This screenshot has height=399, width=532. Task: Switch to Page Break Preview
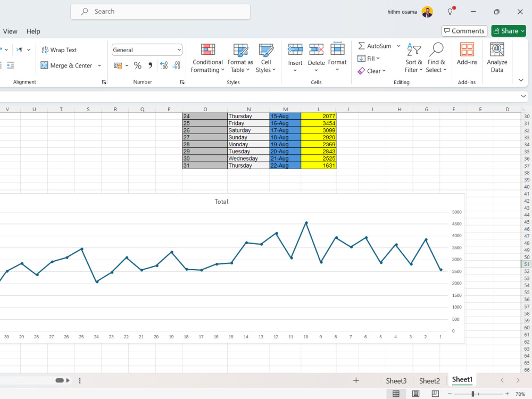(435, 394)
